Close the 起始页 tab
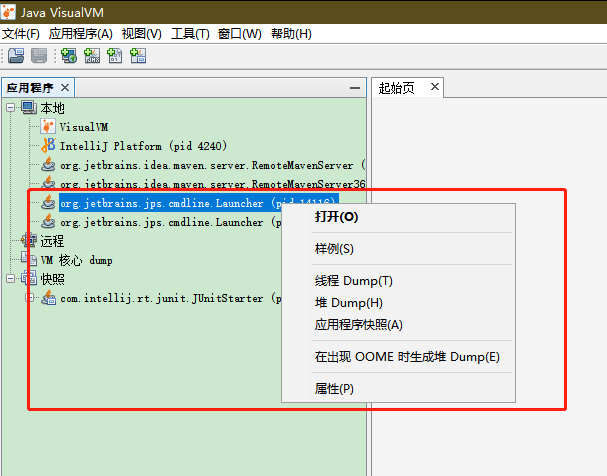607x476 pixels. coord(435,87)
